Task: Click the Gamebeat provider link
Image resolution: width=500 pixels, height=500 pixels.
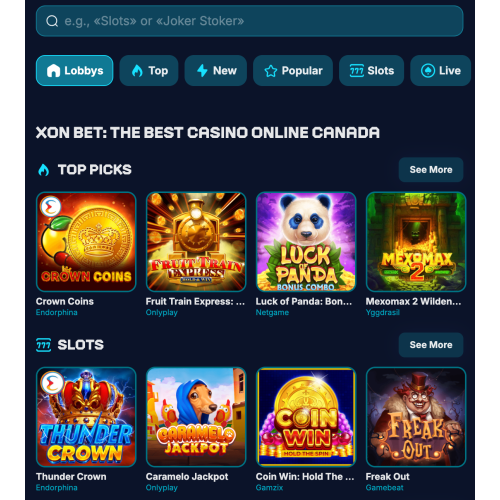Action: [384, 488]
